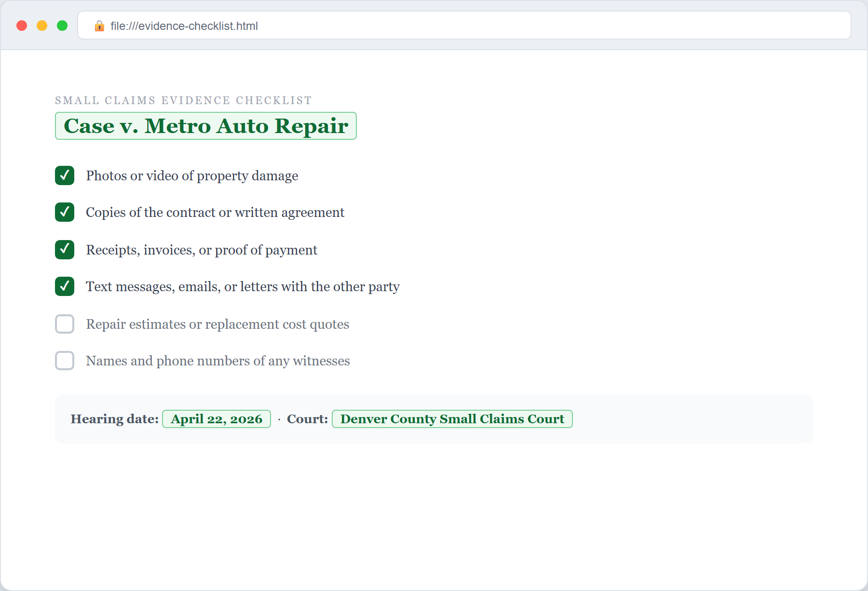The image size is (868, 591).
Task: Check Names and phone numbers of witnesses box
Action: point(65,361)
